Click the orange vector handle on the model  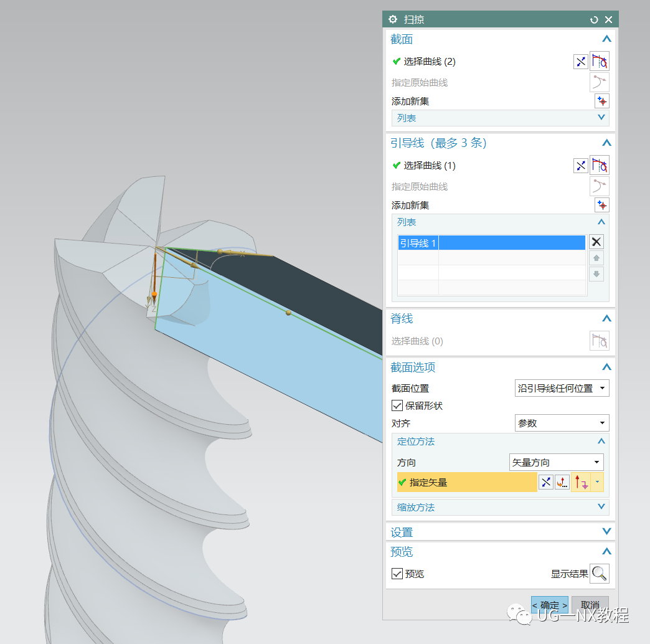[x=154, y=294]
